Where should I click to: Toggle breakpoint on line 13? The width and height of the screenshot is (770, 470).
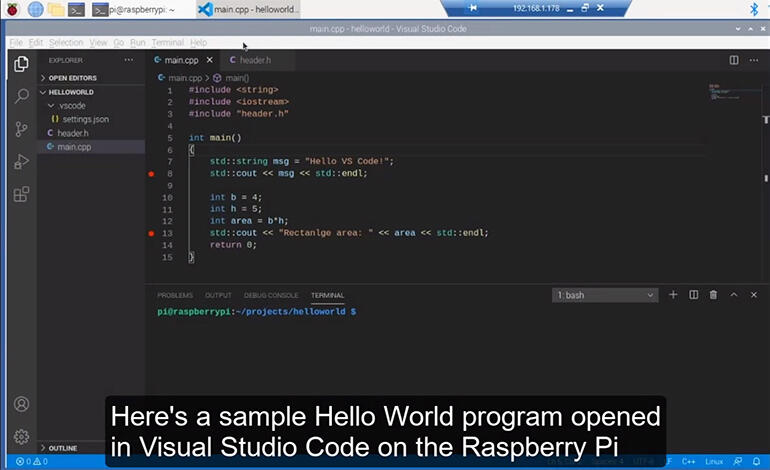tap(151, 233)
